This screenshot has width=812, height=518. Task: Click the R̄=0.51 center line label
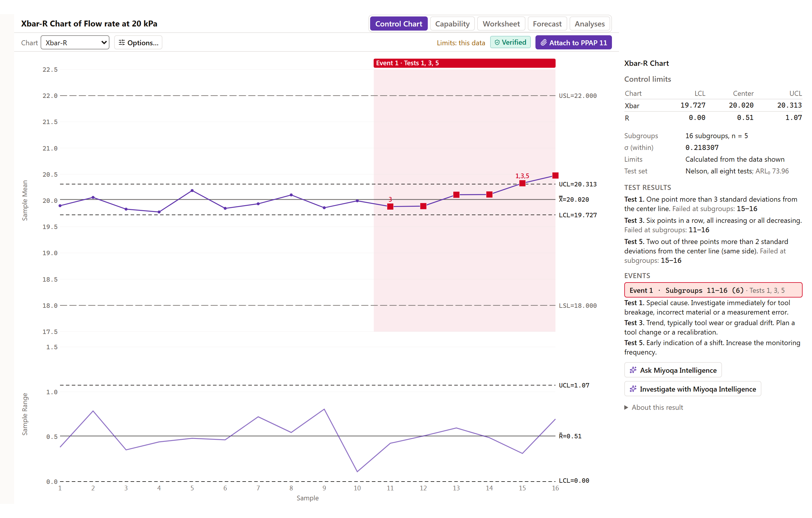[x=570, y=436]
